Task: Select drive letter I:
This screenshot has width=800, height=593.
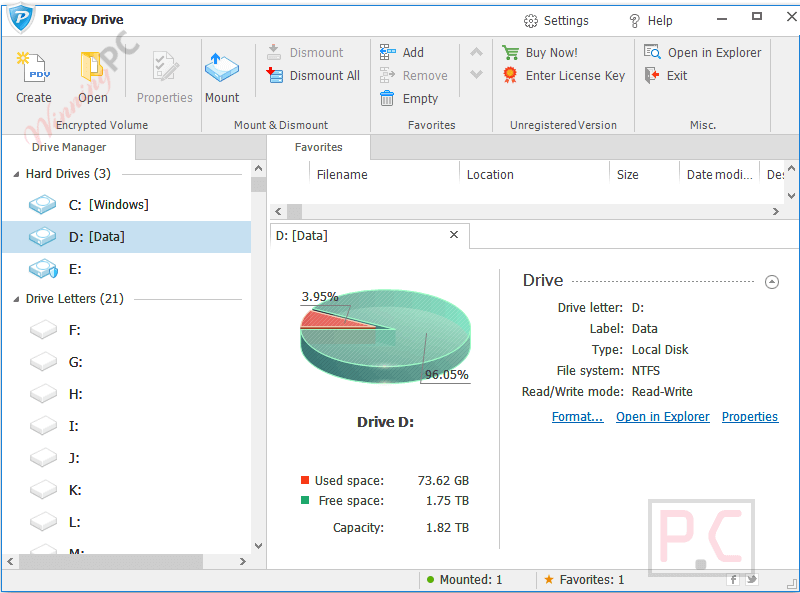Action: coord(127,426)
